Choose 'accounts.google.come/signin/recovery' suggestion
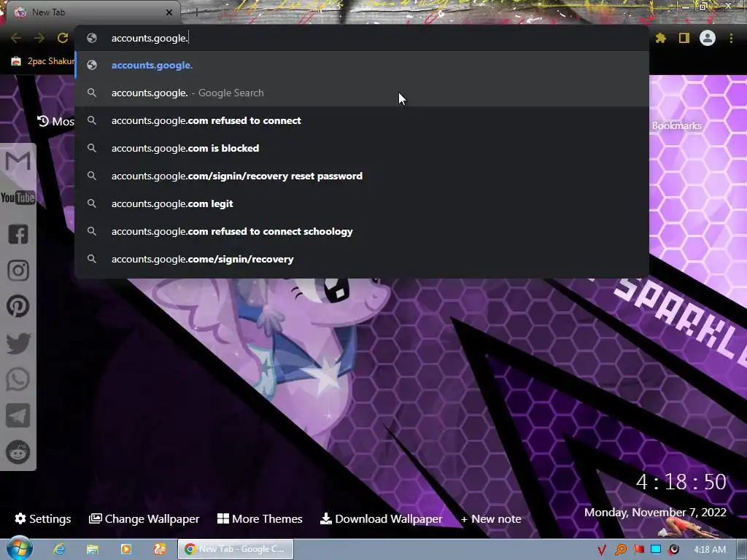 point(362,259)
